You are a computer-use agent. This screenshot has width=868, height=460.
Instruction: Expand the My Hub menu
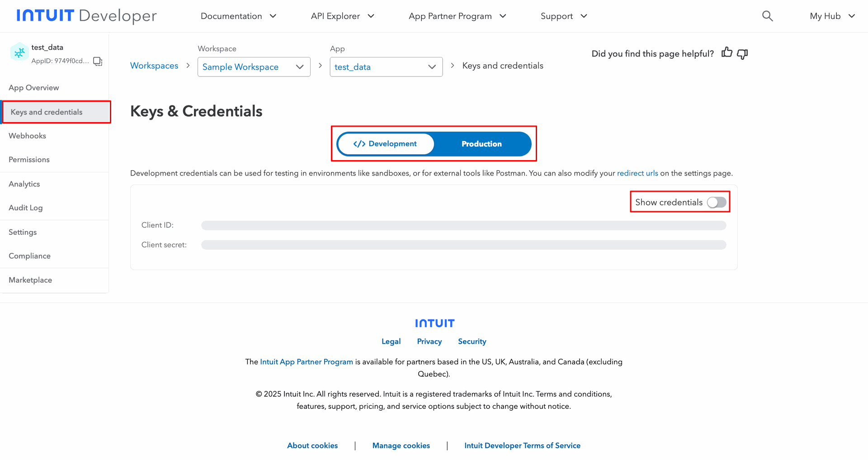[832, 16]
